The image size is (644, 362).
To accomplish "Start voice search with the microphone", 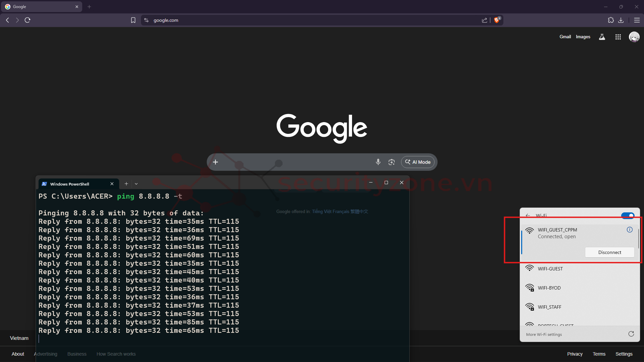I will click(378, 162).
